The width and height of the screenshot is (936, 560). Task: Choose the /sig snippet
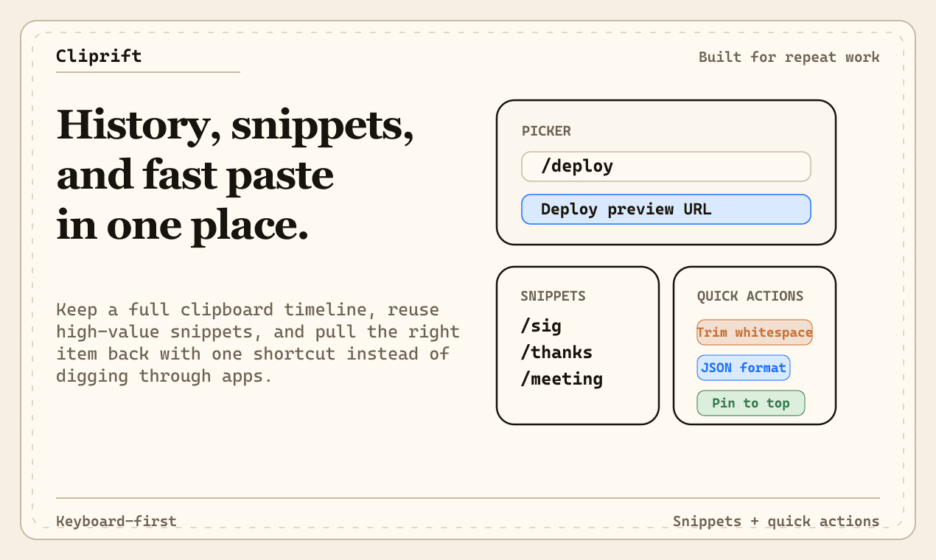541,326
